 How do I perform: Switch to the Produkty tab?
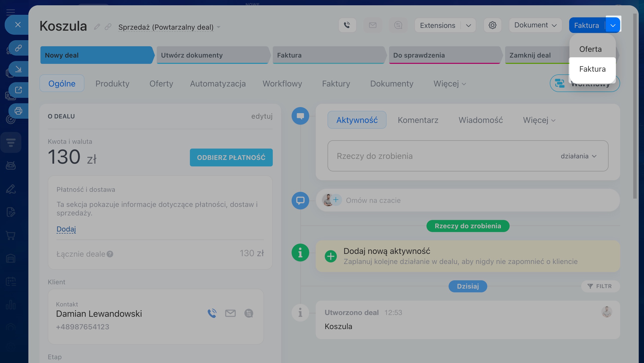(x=112, y=83)
